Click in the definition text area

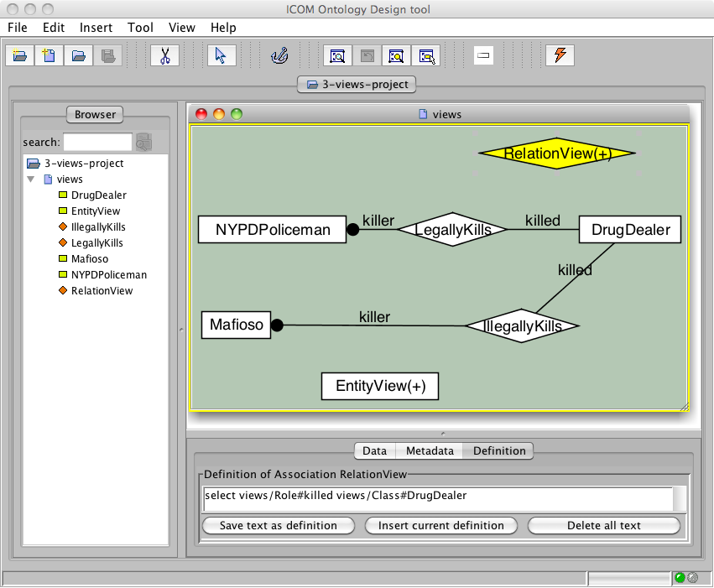(x=438, y=499)
